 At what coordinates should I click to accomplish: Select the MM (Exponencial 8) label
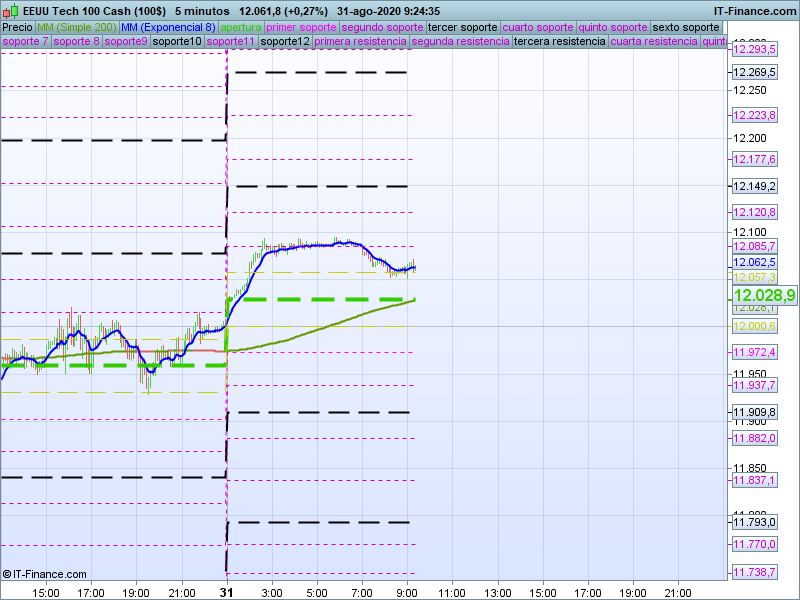click(167, 27)
